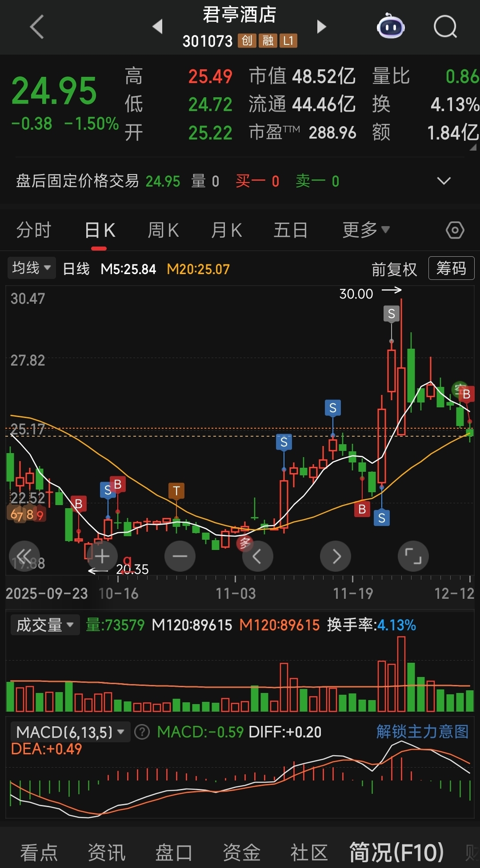Select the 周K chart tab
This screenshot has height=868, width=480.
click(x=163, y=230)
